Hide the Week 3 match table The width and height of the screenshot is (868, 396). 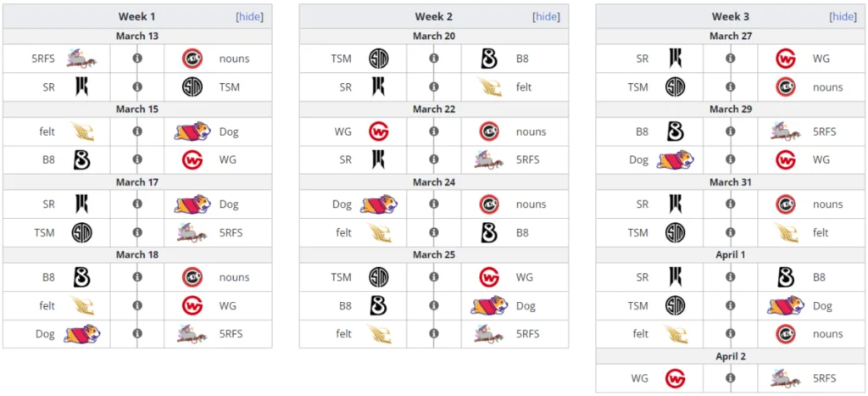click(843, 17)
